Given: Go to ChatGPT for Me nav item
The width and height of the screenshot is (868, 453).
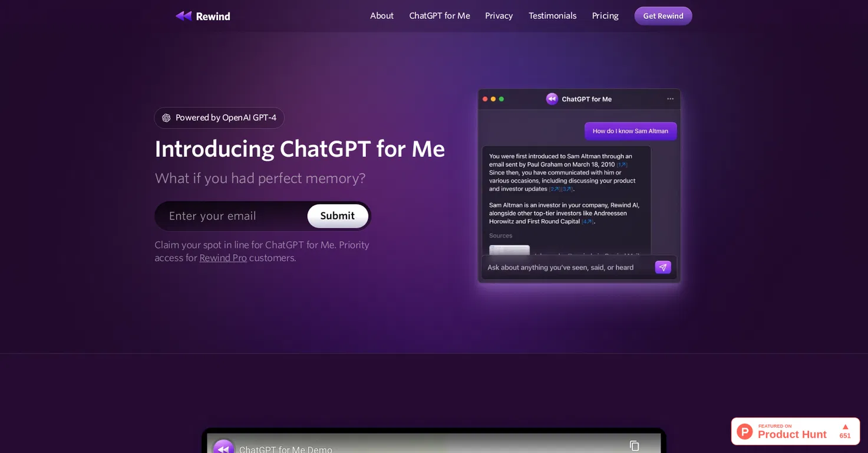Looking at the screenshot, I should pyautogui.click(x=440, y=16).
